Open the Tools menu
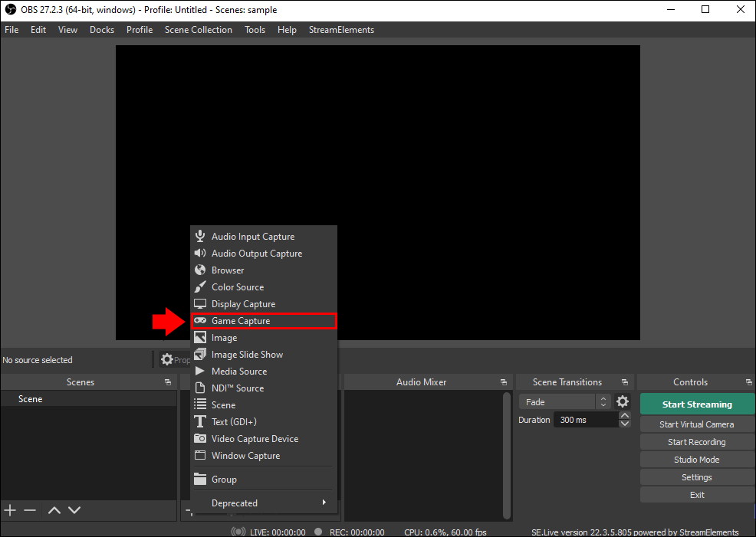 click(255, 30)
